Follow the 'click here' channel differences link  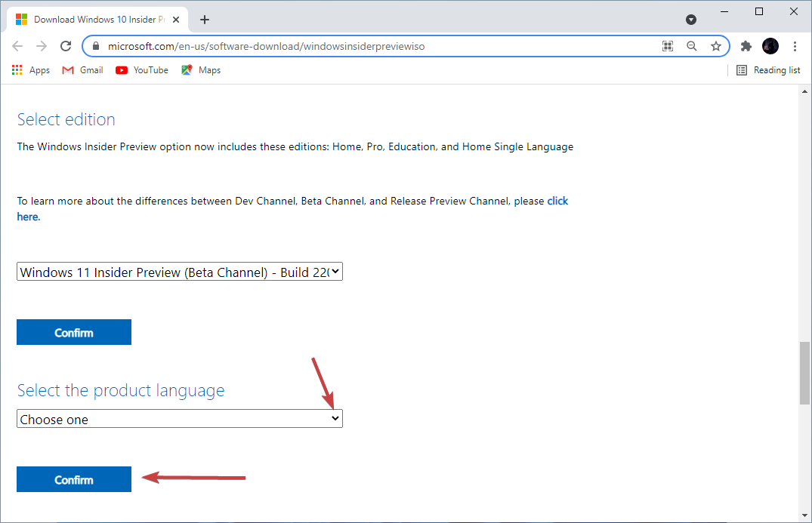557,201
